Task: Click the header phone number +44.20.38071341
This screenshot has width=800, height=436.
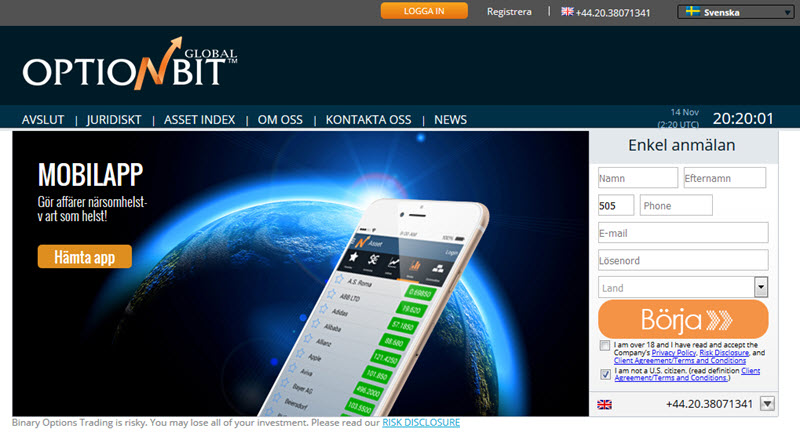Action: [613, 13]
